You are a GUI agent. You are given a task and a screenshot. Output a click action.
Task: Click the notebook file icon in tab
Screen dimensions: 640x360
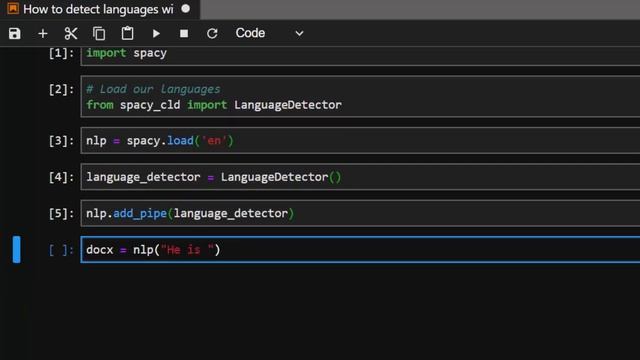[x=13, y=9]
